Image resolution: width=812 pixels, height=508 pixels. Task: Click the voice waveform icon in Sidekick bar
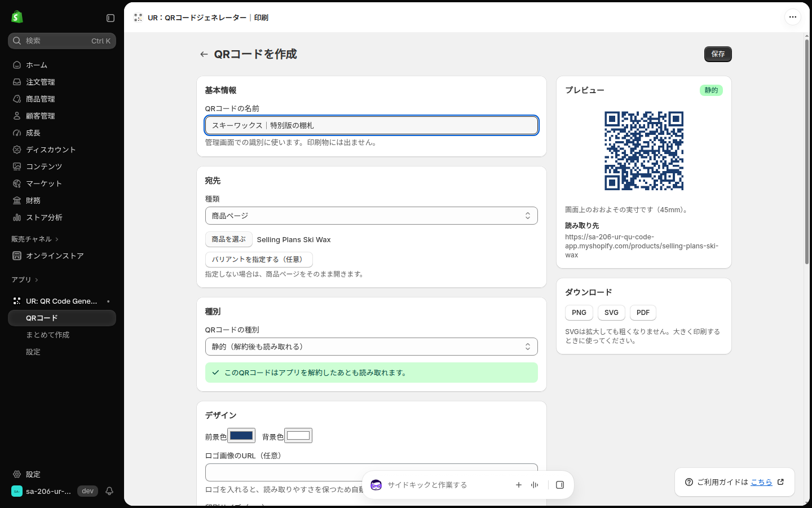click(x=535, y=485)
